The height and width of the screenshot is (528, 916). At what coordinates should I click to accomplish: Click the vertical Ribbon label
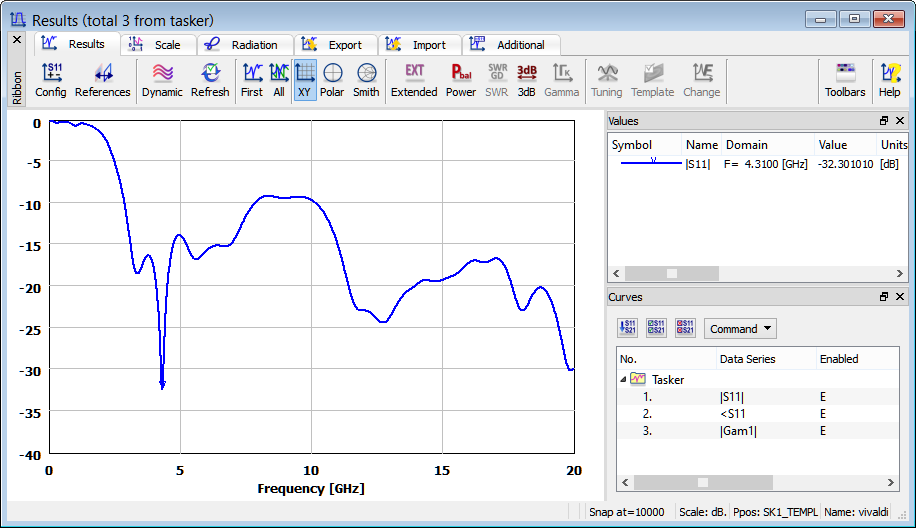click(x=17, y=88)
